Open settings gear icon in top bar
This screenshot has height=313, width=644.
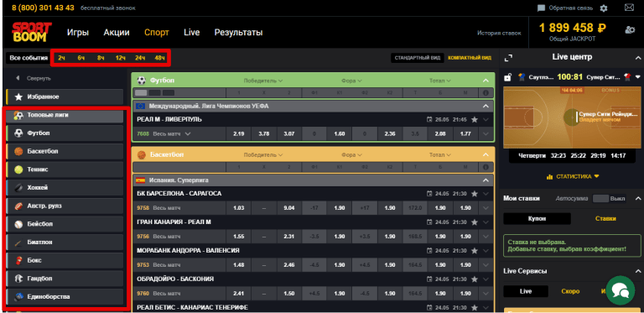coord(604,8)
